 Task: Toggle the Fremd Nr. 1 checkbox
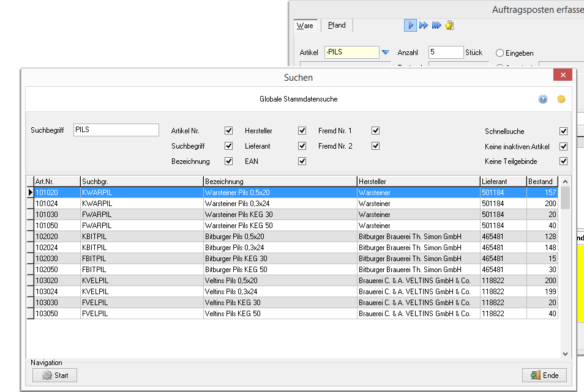pyautogui.click(x=375, y=130)
